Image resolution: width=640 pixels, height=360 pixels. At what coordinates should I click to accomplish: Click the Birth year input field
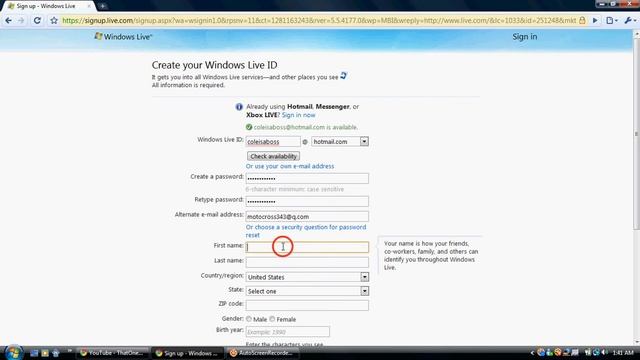click(287, 332)
